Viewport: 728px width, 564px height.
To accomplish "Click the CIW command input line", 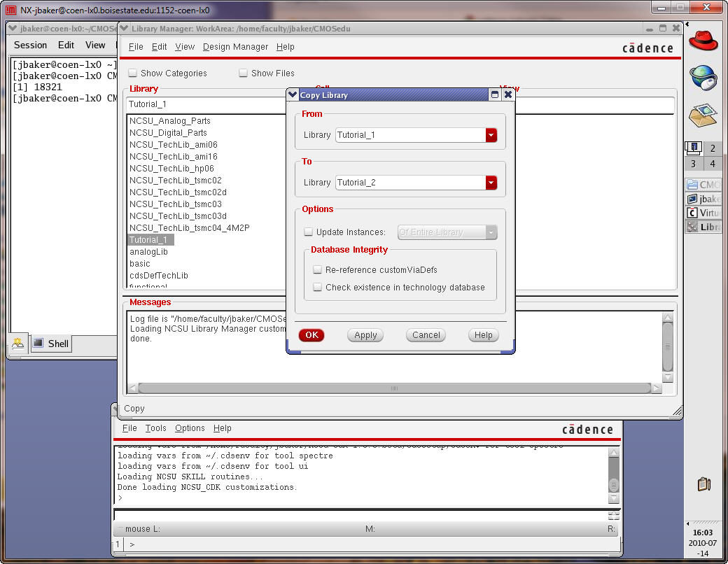I will pos(361,515).
